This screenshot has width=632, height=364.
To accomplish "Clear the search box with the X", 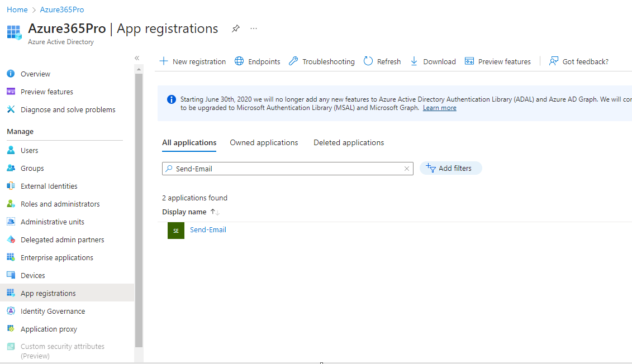I will (x=407, y=169).
